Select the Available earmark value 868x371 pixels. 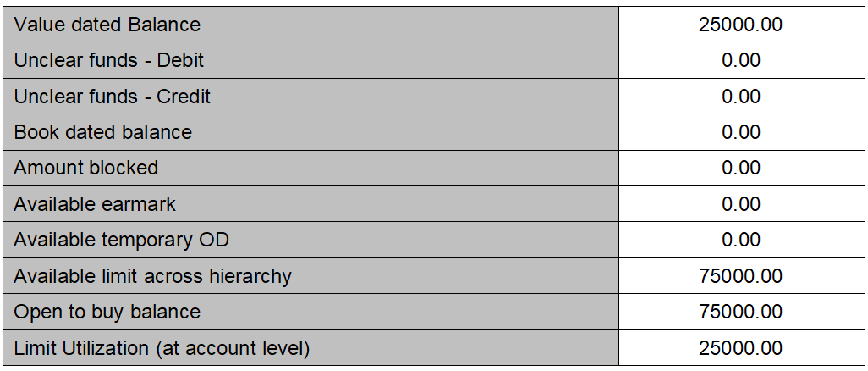(x=741, y=204)
